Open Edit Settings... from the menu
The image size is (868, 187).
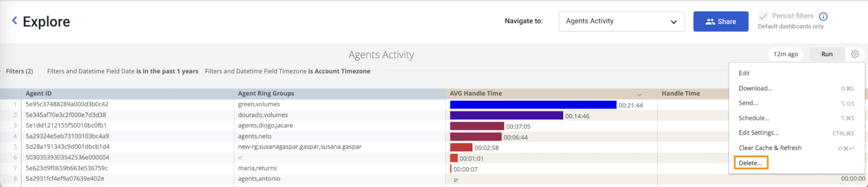(758, 133)
